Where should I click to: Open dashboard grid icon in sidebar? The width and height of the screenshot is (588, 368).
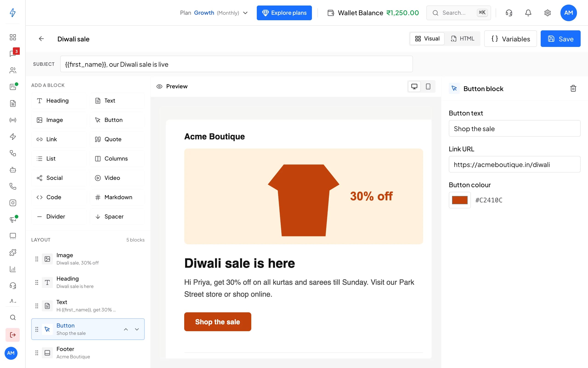click(13, 37)
